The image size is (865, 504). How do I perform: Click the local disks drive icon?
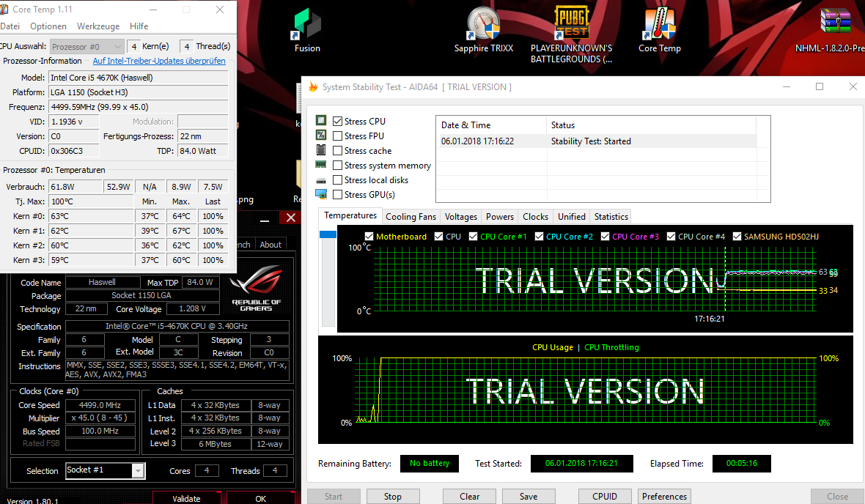(x=321, y=180)
